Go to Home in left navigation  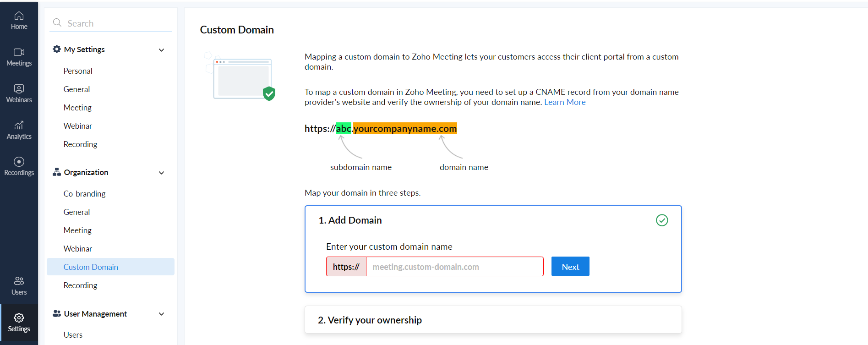(19, 21)
